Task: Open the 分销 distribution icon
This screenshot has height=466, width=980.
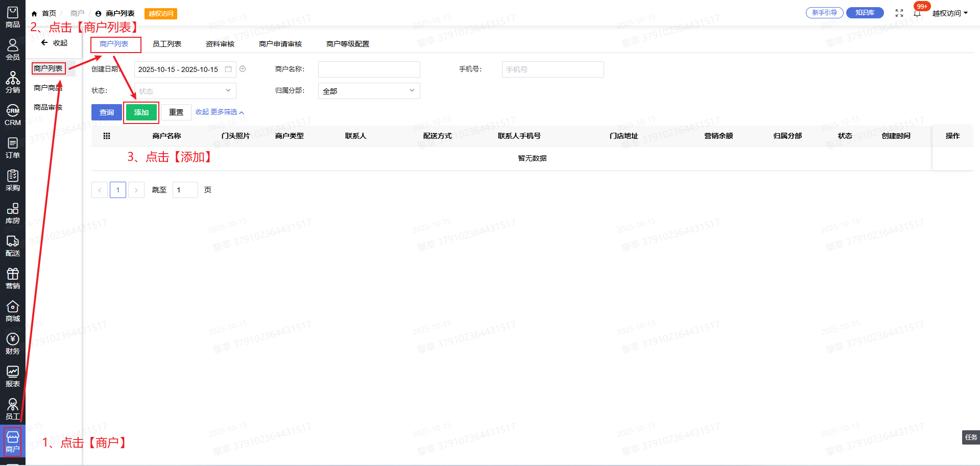Action: point(13,82)
